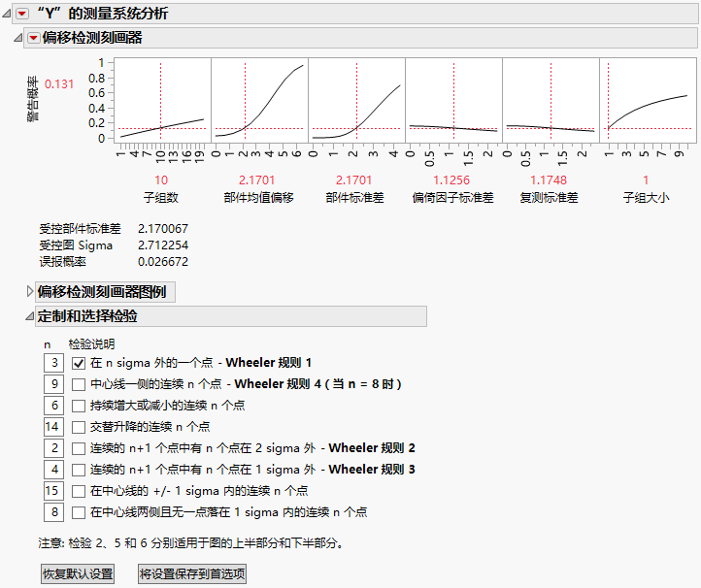The image size is (701, 588).
Task: Click the 部件标准差 value 2.1701
Action: 353,180
